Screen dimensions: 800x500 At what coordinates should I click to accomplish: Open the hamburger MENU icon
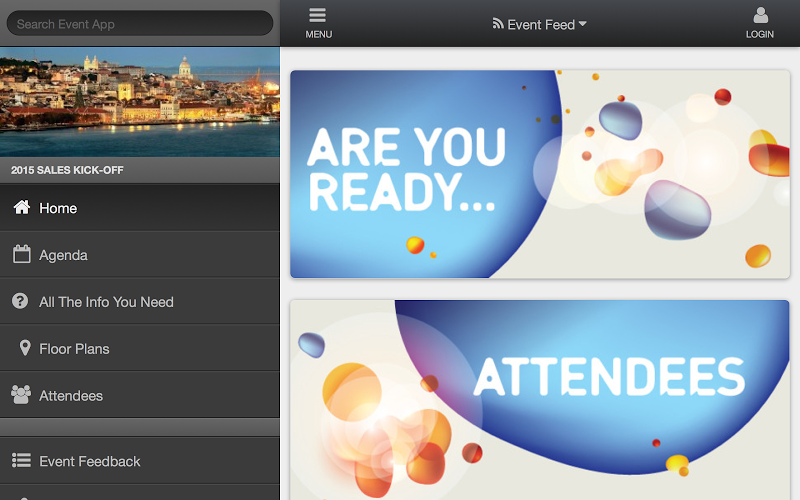click(317, 15)
